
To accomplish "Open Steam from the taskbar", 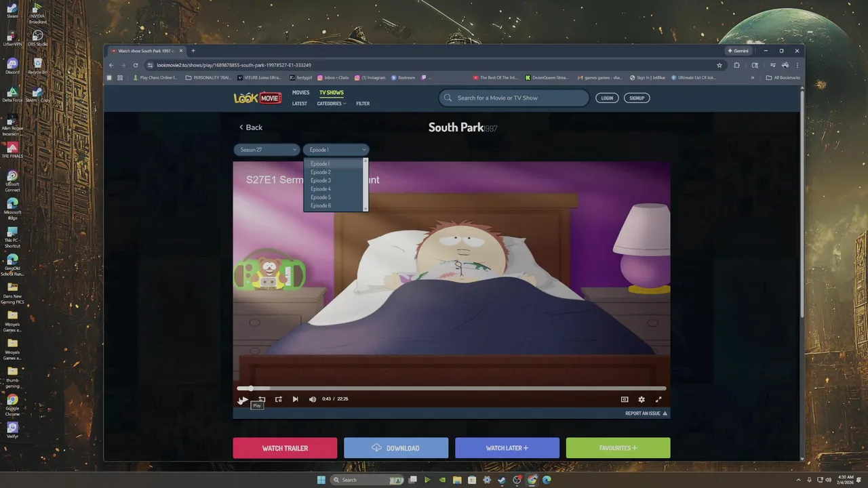I will coord(502,480).
